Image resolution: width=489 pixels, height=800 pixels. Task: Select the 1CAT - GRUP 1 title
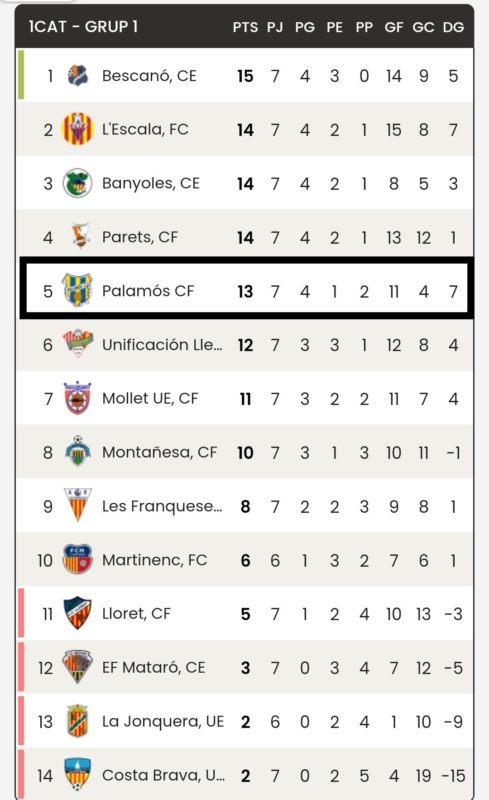tap(83, 27)
